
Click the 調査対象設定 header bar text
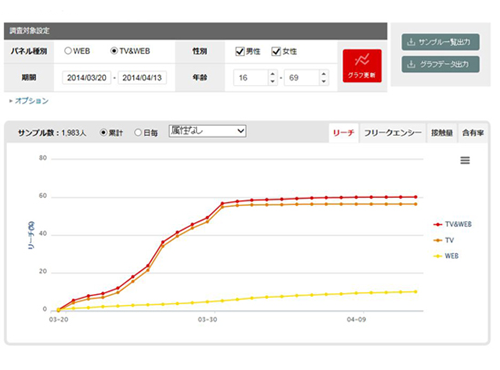click(29, 31)
